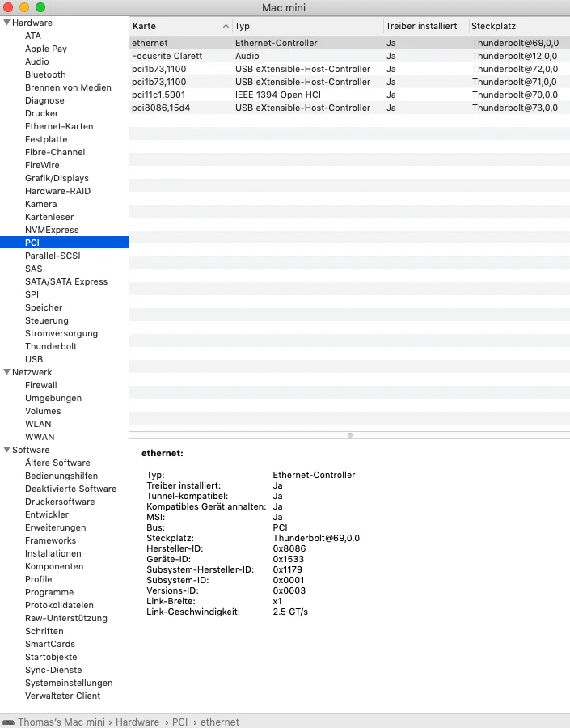The image size is (570, 728).
Task: Select Grafik/Displays entry
Action: 57,178
